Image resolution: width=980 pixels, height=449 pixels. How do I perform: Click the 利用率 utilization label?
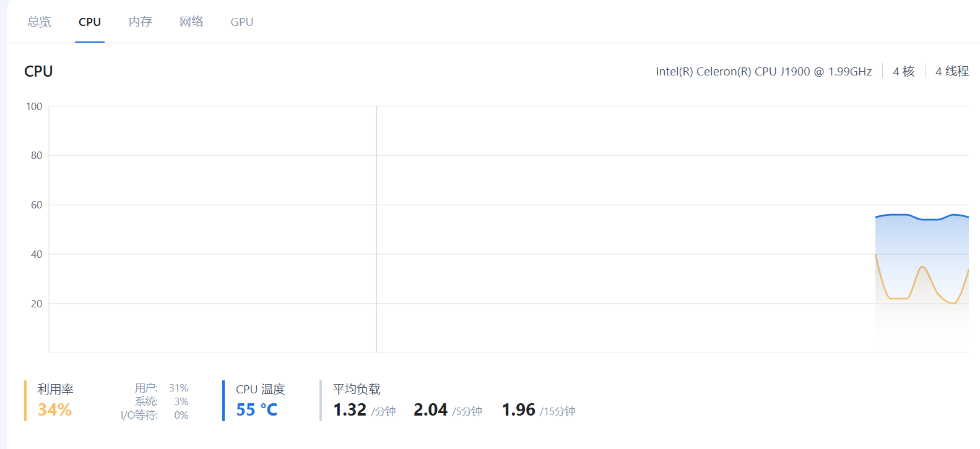(x=55, y=389)
